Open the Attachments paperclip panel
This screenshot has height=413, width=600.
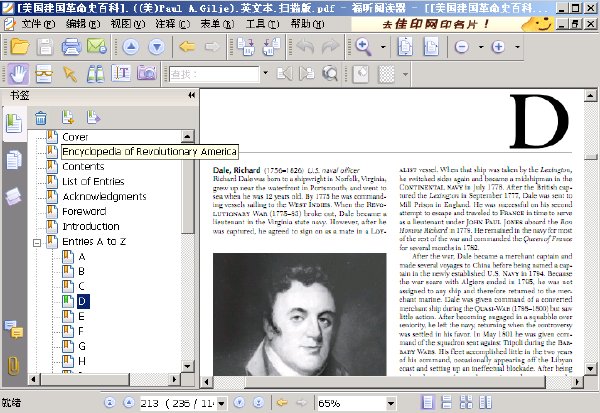(13, 366)
